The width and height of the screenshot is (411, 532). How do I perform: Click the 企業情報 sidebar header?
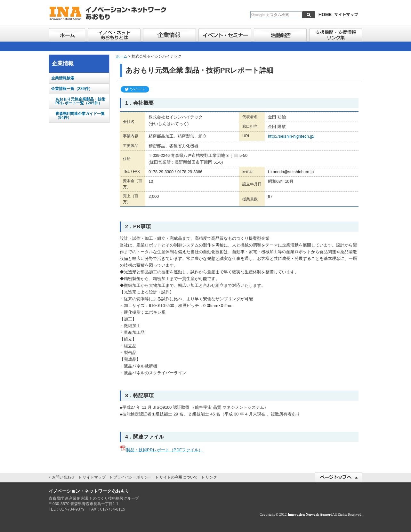coord(79,64)
